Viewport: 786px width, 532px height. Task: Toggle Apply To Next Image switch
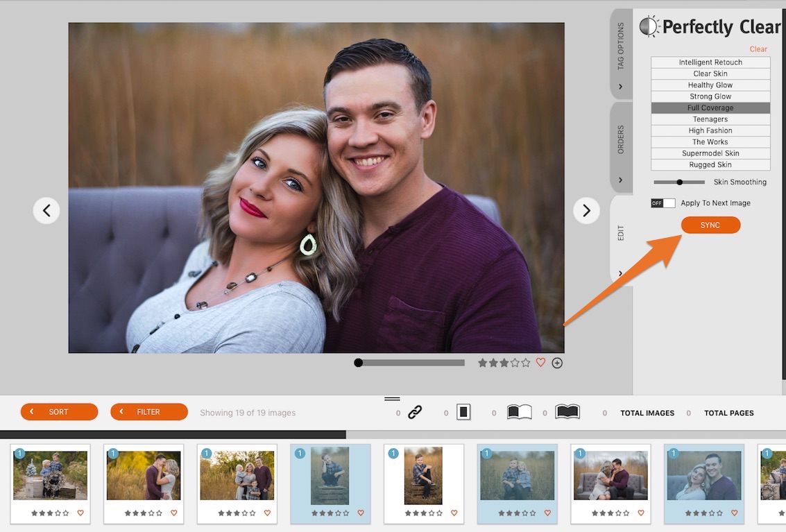point(663,203)
